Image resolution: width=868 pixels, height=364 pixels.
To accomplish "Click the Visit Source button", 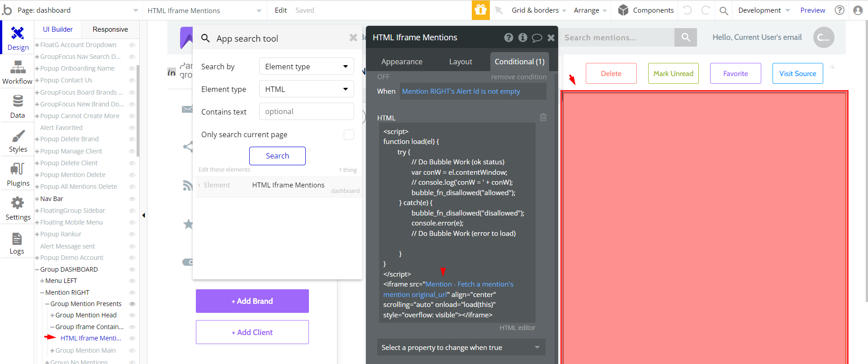I will (797, 73).
